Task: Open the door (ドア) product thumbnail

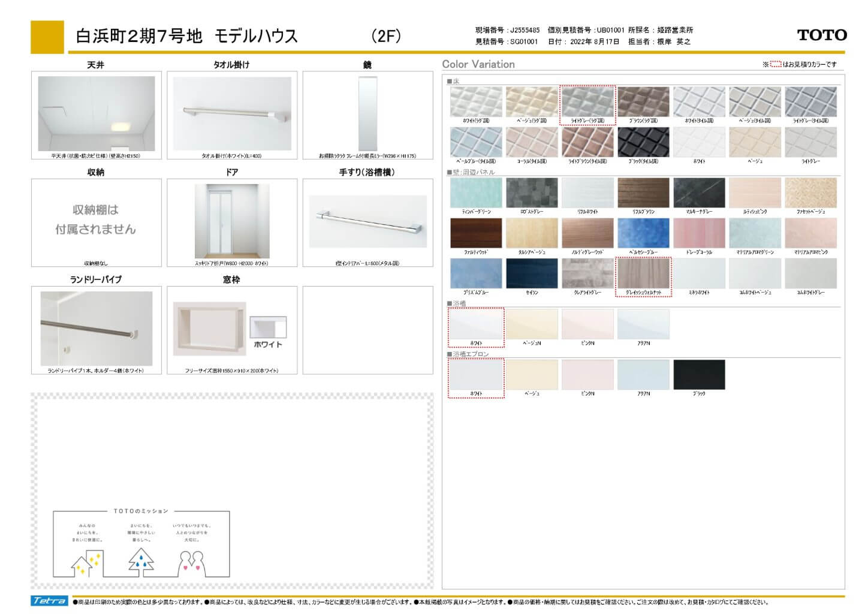Action: [232, 221]
